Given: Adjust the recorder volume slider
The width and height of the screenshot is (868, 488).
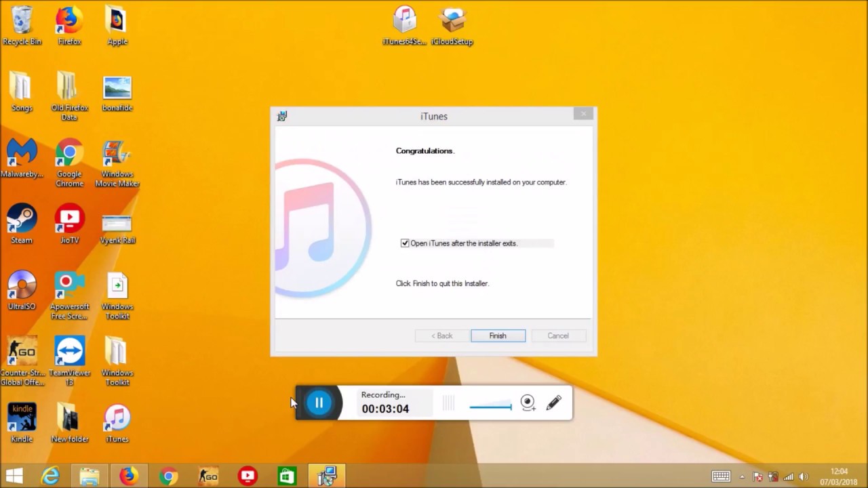Looking at the screenshot, I should (x=490, y=407).
